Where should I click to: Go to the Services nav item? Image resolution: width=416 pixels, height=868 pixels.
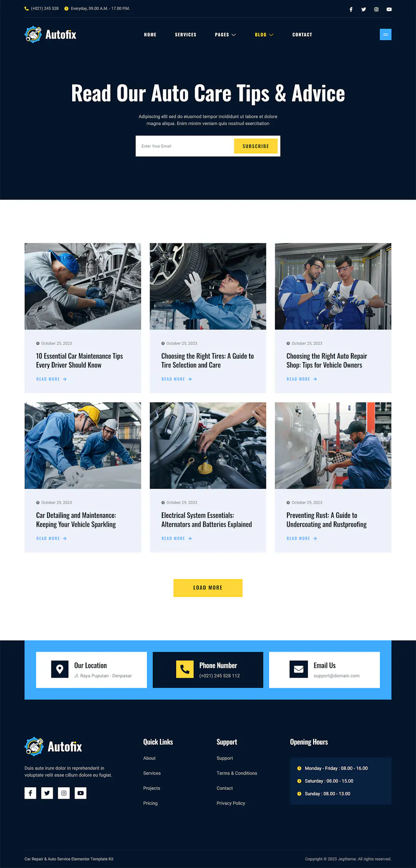tap(186, 35)
